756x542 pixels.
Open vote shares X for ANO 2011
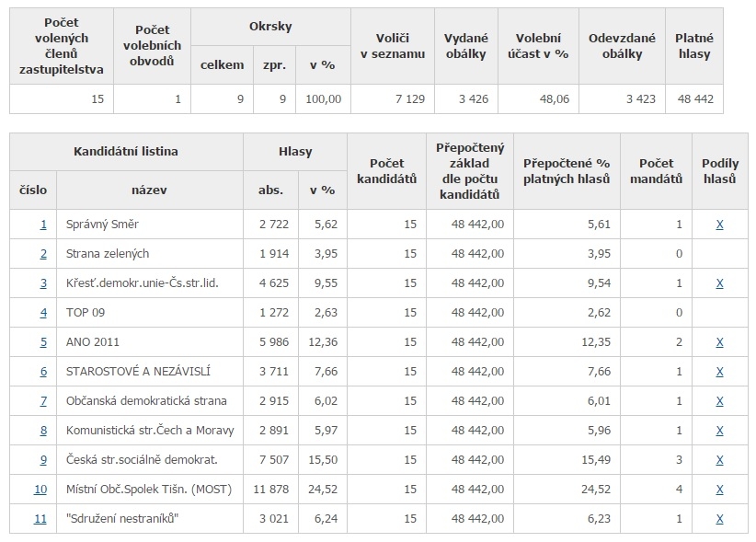click(719, 342)
